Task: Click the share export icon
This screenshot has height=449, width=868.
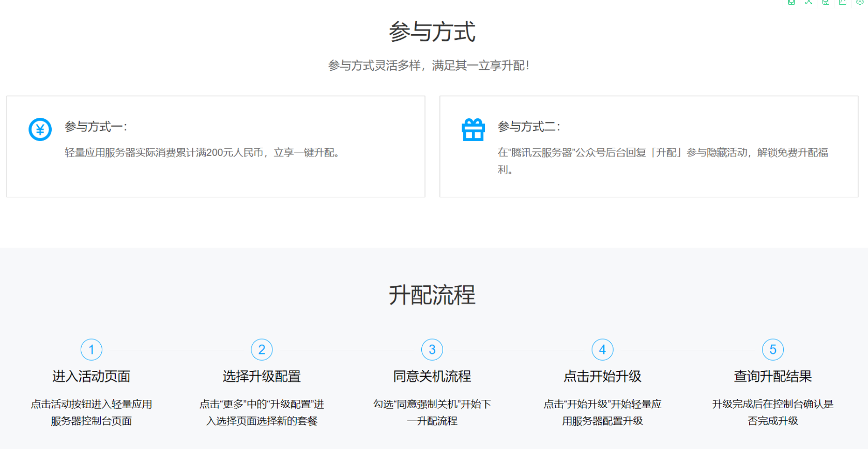Action: point(843,3)
